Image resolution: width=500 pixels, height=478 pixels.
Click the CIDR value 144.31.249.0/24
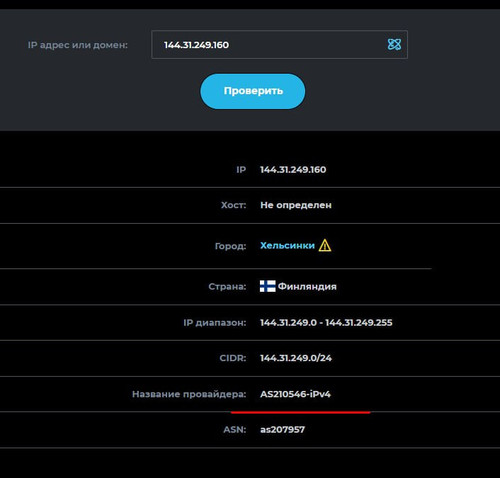click(296, 358)
